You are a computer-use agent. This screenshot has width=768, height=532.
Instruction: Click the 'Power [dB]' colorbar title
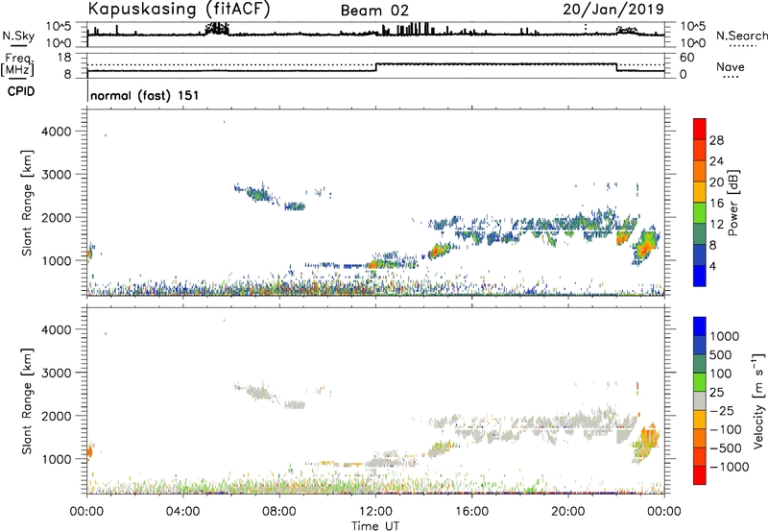point(732,203)
